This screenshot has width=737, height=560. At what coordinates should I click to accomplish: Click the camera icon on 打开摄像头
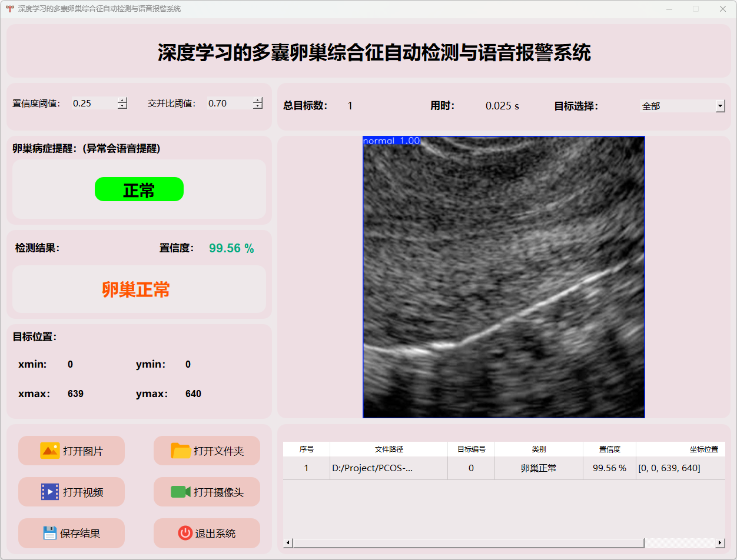(180, 492)
